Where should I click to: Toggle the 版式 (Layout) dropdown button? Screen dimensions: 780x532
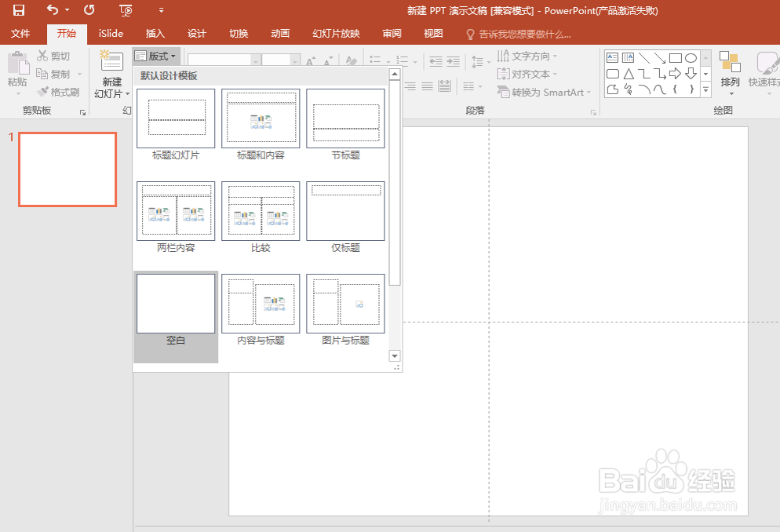click(x=156, y=56)
